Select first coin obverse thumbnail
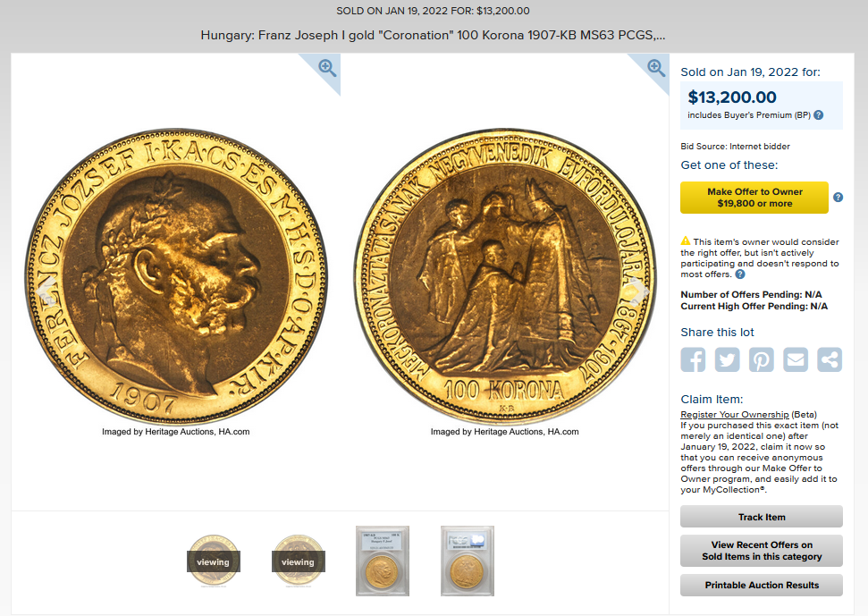The width and height of the screenshot is (868, 616). 213,561
